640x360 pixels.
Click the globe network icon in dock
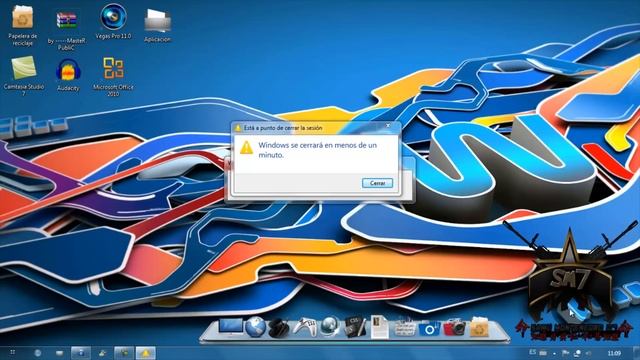point(329,327)
